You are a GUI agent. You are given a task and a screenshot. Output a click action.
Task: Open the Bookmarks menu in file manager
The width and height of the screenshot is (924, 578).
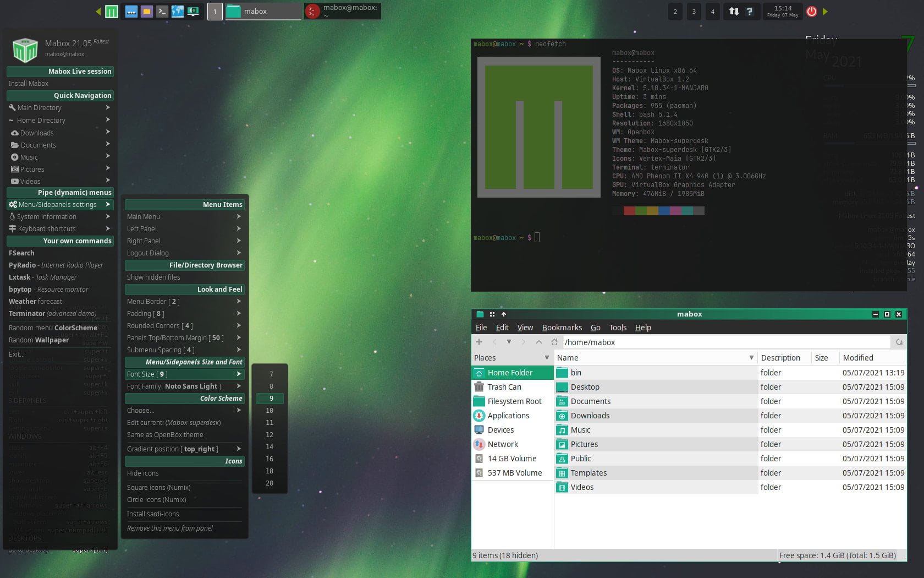click(x=562, y=328)
